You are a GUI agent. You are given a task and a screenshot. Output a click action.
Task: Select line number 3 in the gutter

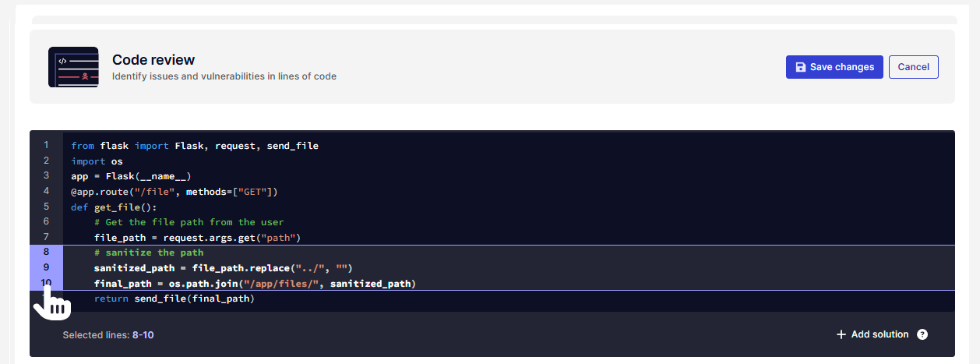click(x=46, y=176)
